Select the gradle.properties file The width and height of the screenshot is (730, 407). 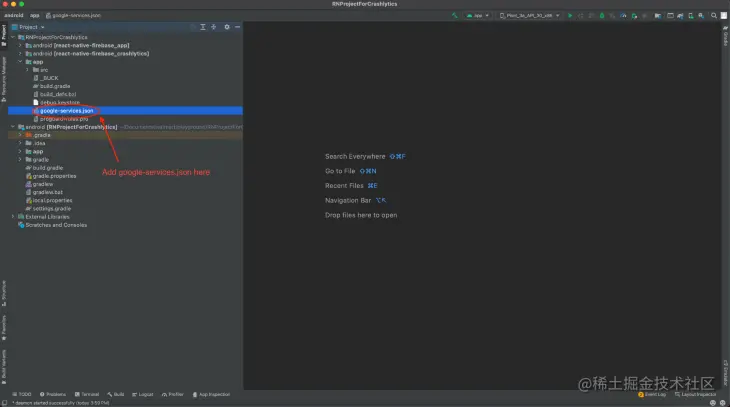(x=51, y=176)
